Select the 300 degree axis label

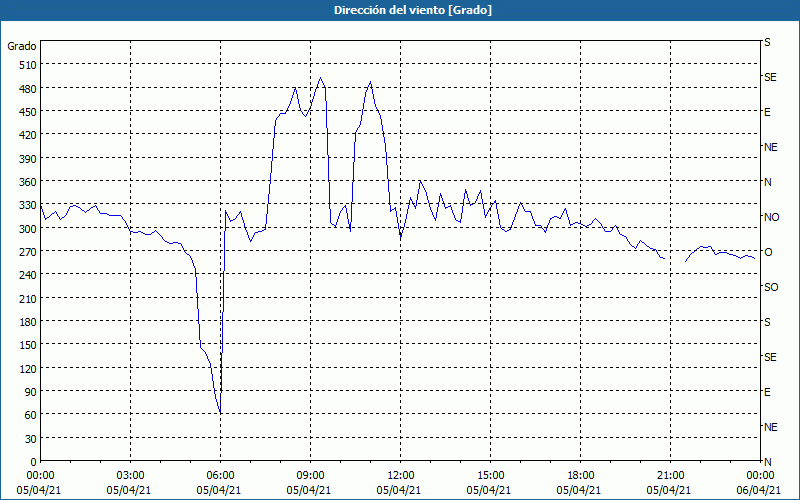(29, 228)
